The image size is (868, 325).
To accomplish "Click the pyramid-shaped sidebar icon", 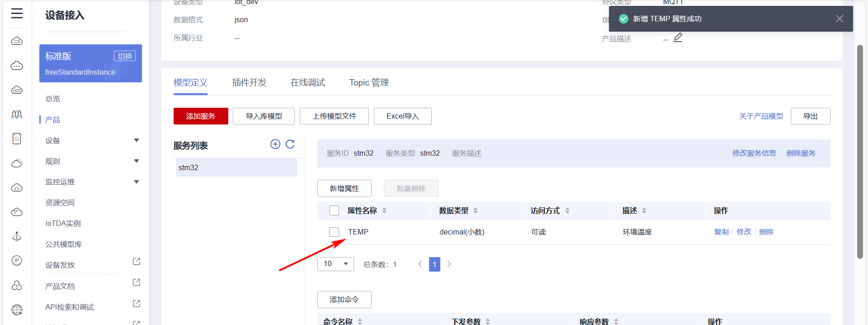I will coord(17,236).
